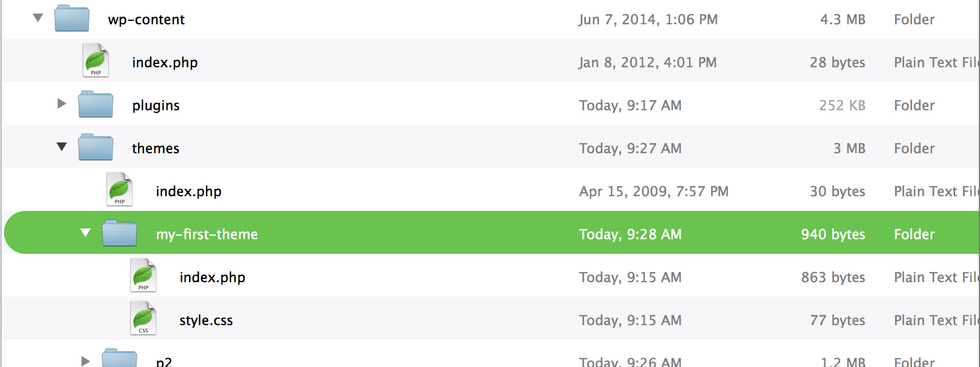980x367 pixels.
Task: Click the CSS file icon for style.css
Action: pos(143,318)
